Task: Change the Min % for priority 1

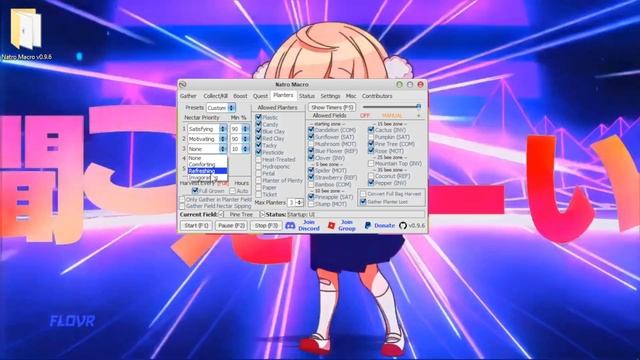Action: click(240, 129)
